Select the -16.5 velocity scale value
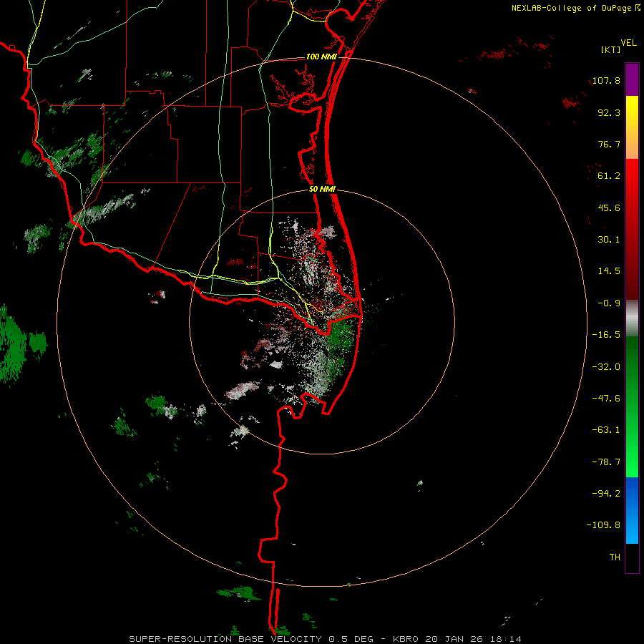This screenshot has width=644, height=644. point(606,335)
